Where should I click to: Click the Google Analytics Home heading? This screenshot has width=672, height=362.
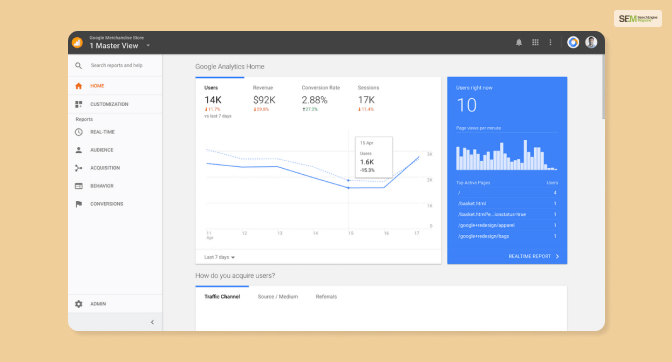coord(230,66)
